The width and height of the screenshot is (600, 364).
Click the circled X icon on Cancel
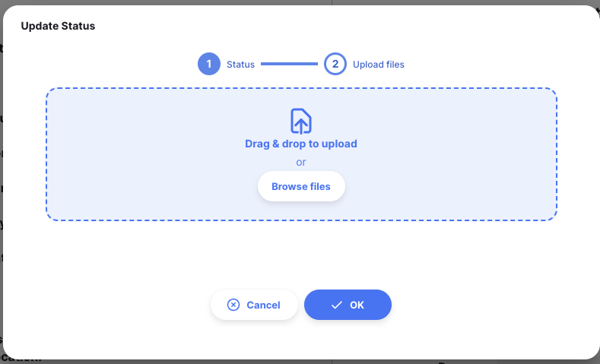click(233, 305)
